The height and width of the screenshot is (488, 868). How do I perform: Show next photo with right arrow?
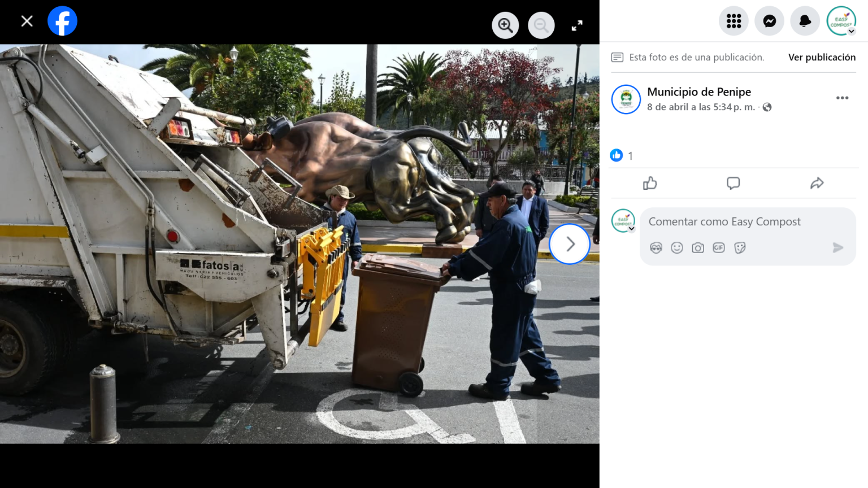[x=570, y=244]
